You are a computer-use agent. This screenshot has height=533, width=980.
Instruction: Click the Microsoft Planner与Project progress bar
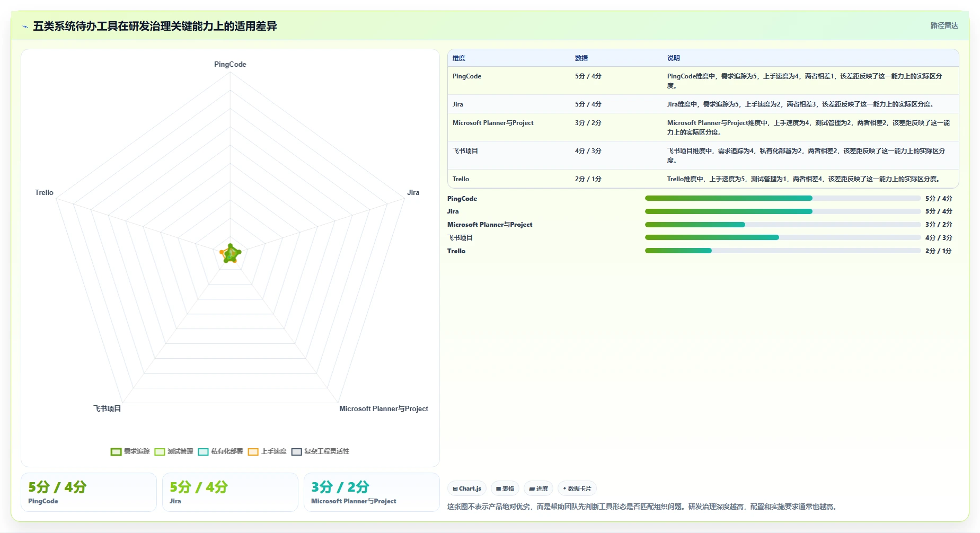pos(783,225)
